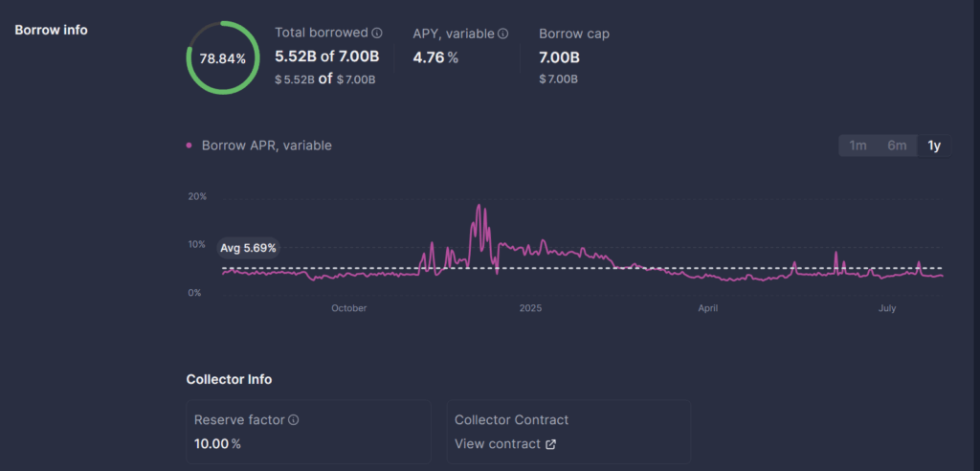Click the highest spike on the APR chart
This screenshot has height=471, width=980.
tap(479, 206)
